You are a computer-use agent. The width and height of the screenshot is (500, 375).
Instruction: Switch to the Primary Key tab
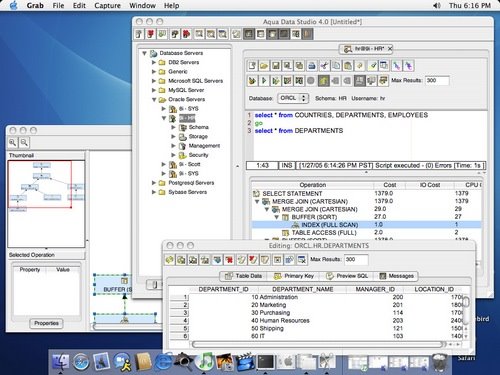(294, 276)
